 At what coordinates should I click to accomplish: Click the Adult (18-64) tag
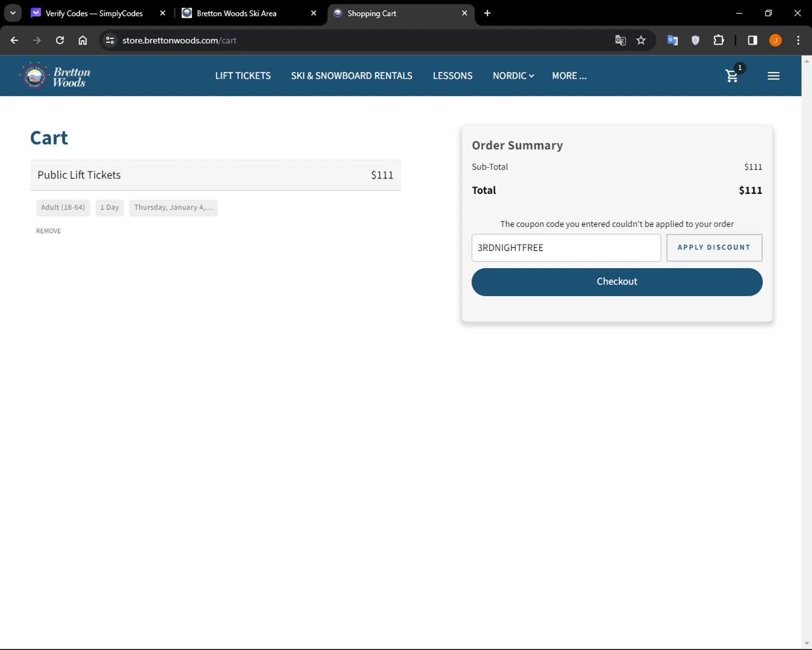click(x=63, y=207)
